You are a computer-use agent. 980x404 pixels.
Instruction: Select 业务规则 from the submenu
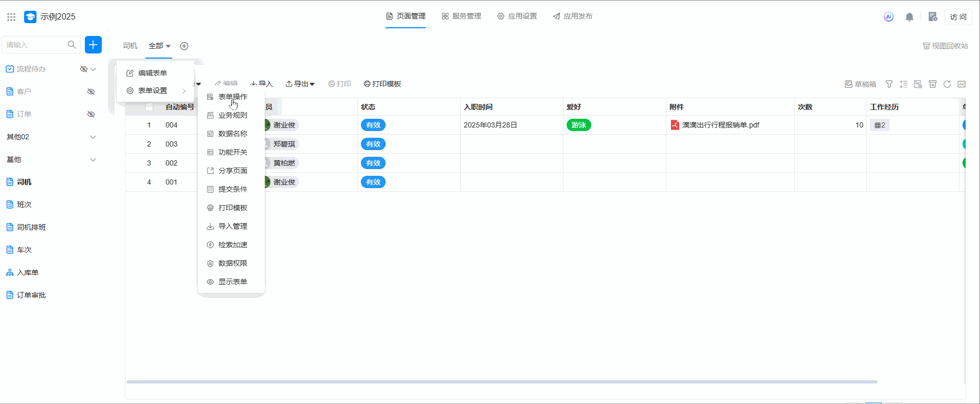[x=232, y=115]
